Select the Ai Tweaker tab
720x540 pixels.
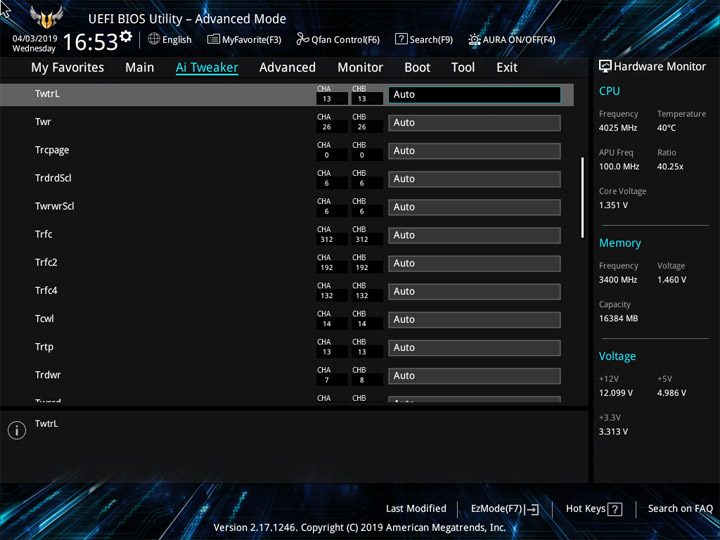point(207,68)
